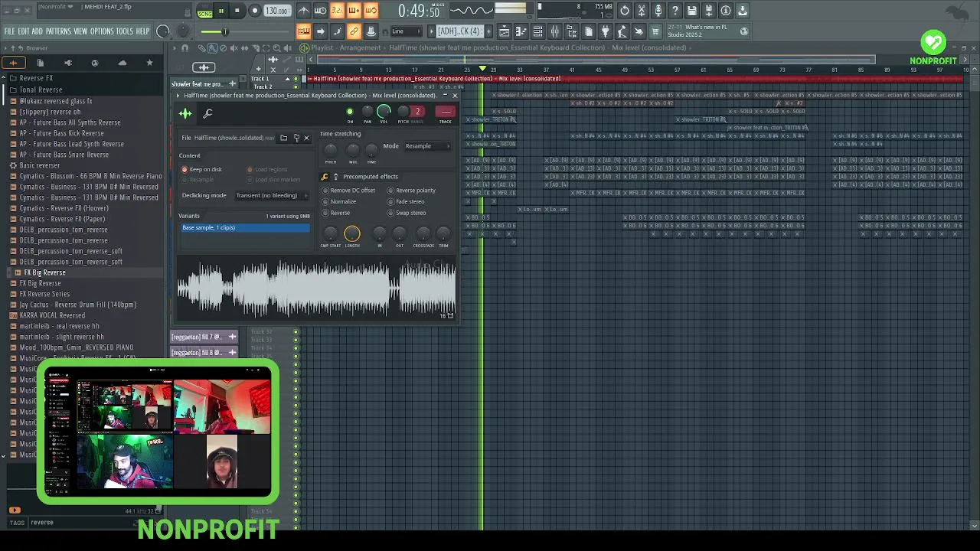Adjust the master volume slider
Screen dimensions: 980x551
(x=224, y=31)
